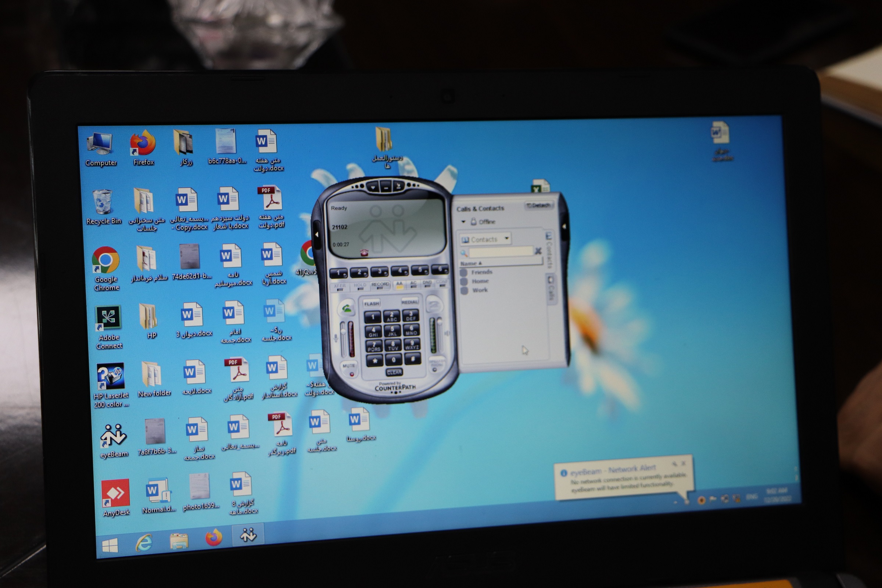This screenshot has width=882, height=588.
Task: Expand the Offline presence status dropdown
Action: click(x=463, y=222)
